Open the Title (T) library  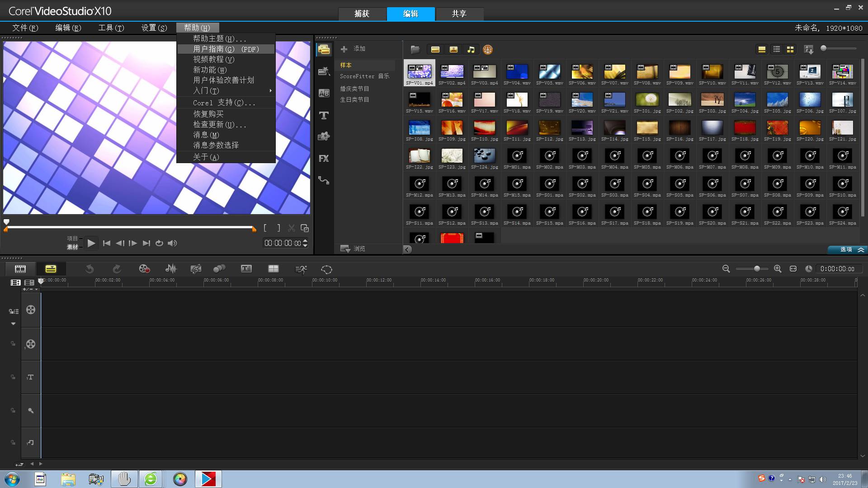tap(324, 115)
